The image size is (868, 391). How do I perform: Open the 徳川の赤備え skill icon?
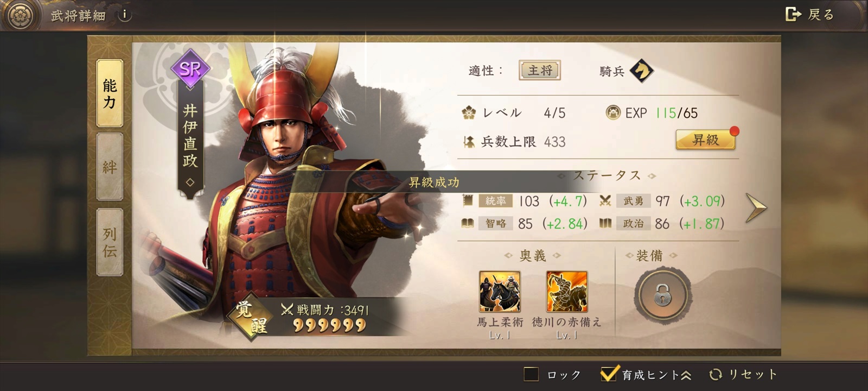[567, 292]
